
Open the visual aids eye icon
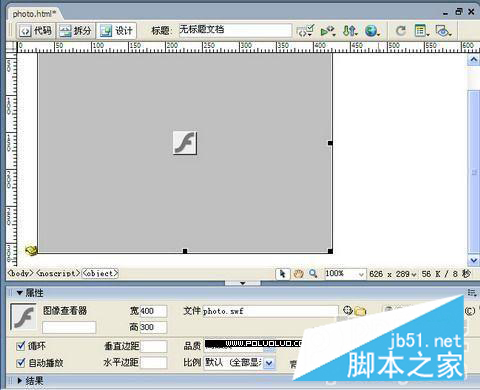coord(443,31)
